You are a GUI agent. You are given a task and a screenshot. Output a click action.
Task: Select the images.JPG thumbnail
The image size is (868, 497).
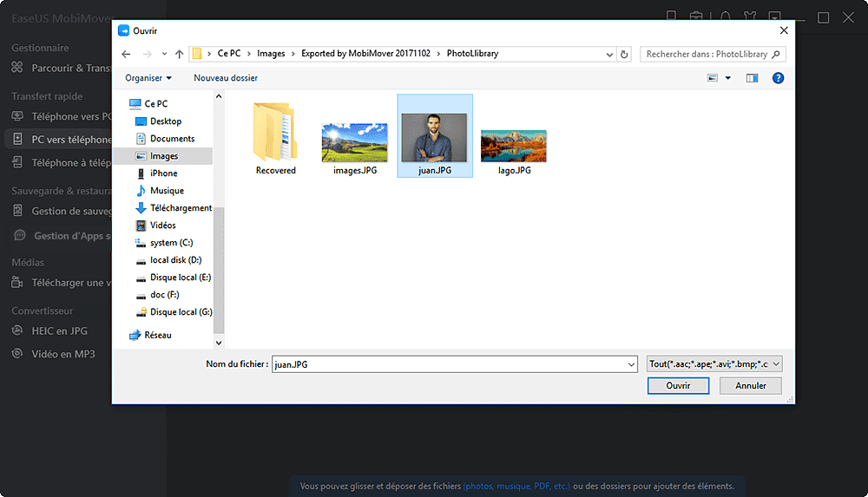coord(354,144)
